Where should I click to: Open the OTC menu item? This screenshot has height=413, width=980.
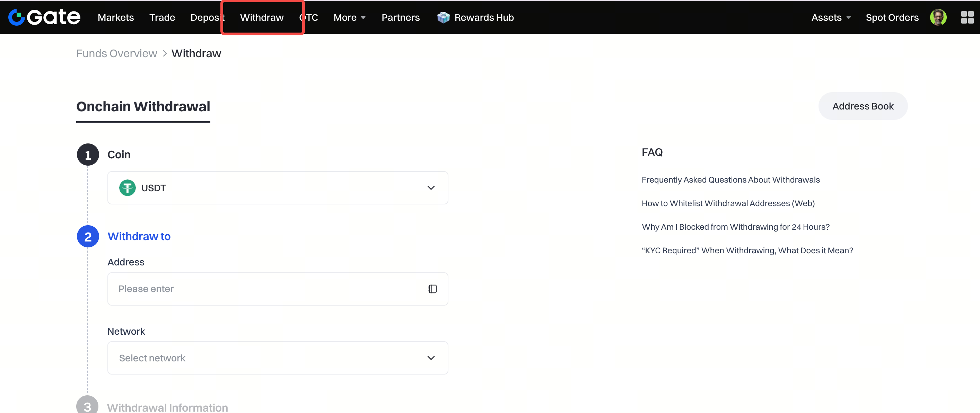click(x=308, y=17)
